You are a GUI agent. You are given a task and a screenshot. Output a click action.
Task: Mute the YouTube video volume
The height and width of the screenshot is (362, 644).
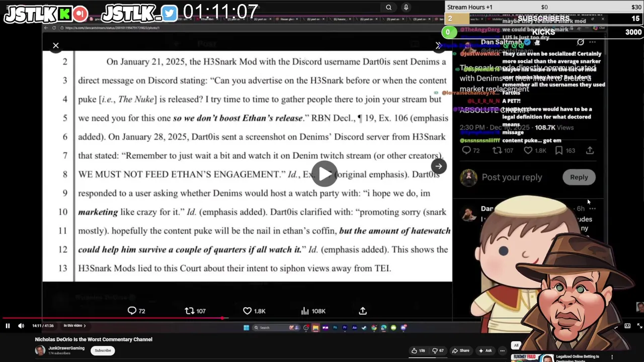pyautogui.click(x=21, y=326)
